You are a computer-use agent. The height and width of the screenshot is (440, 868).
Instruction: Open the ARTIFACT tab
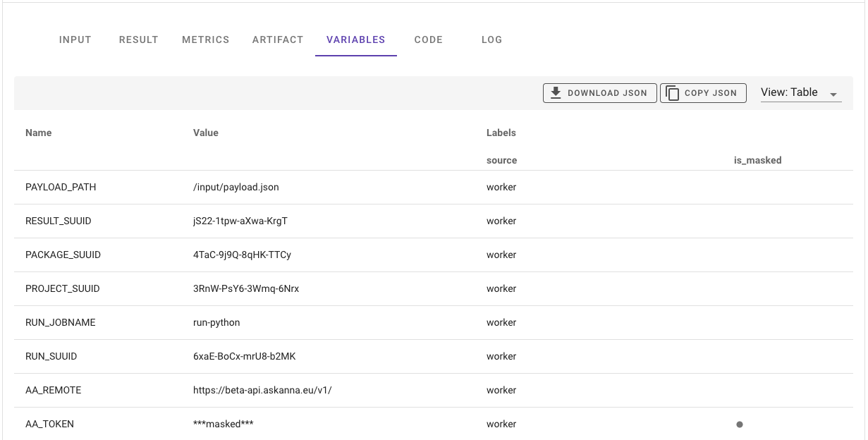(x=277, y=39)
